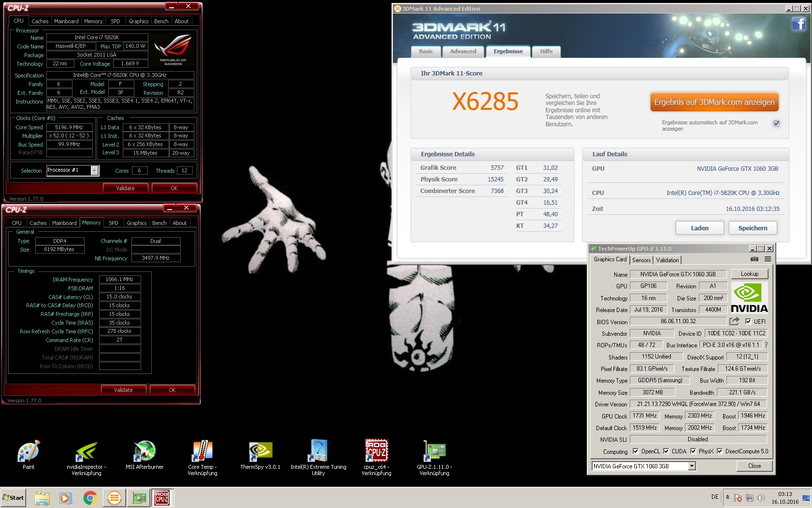The height and width of the screenshot is (508, 812).
Task: Open the Processor #1 selection dropdown
Action: [95, 170]
